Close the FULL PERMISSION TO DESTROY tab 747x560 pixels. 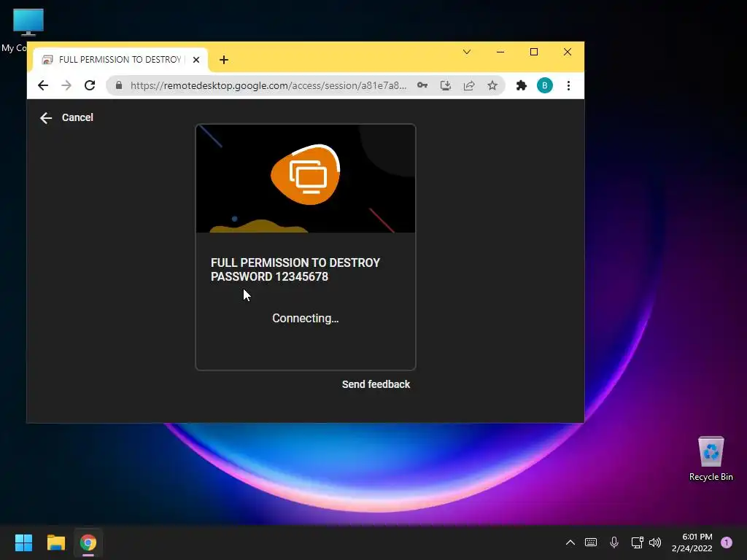[196, 60]
